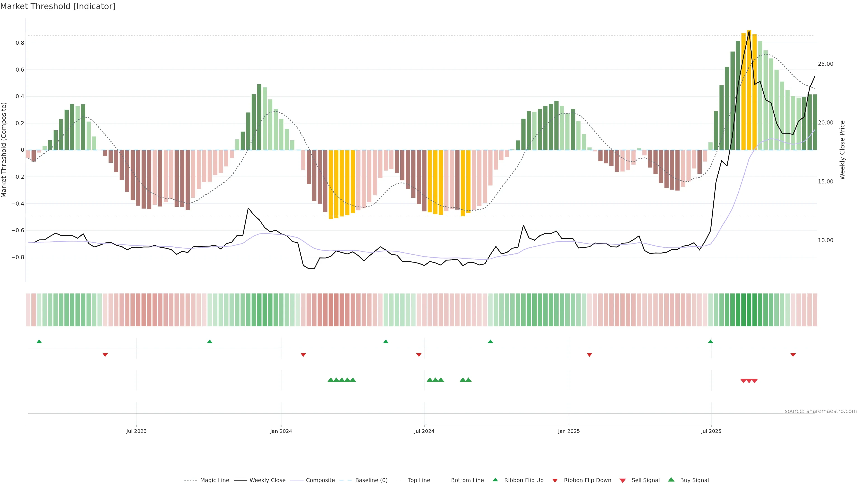Click the Weekly Close legend line icon
Viewport: 868px width, 488px height.
pos(240,480)
